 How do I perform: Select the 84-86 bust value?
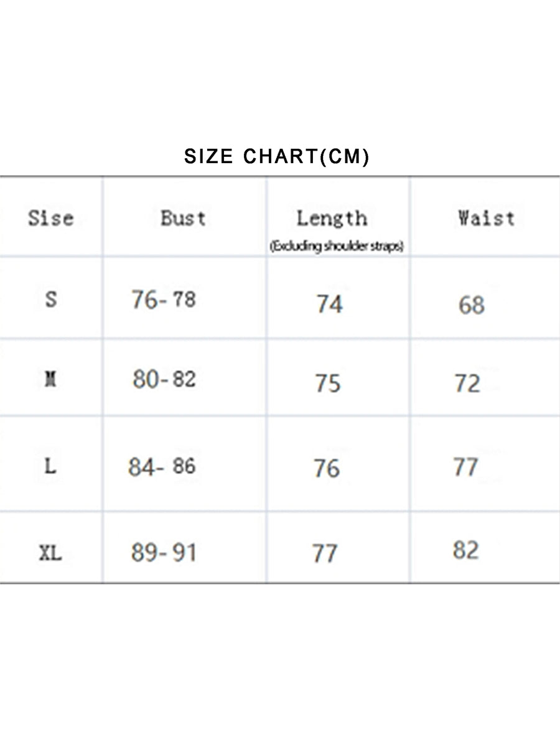[x=162, y=466]
